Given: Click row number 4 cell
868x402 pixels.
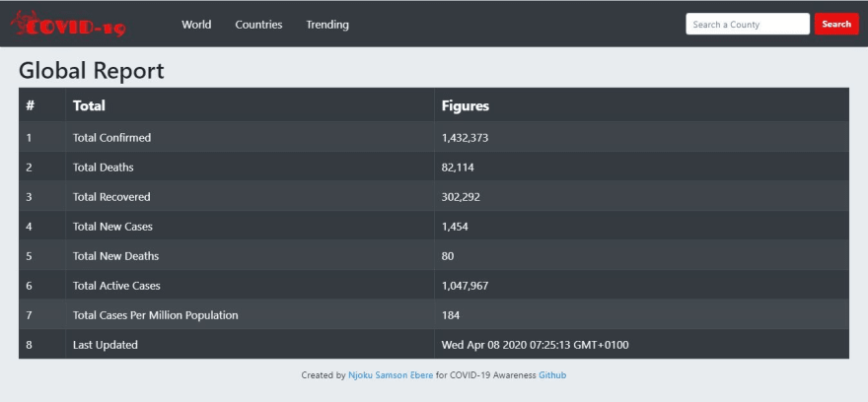Looking at the screenshot, I should click(42, 227).
